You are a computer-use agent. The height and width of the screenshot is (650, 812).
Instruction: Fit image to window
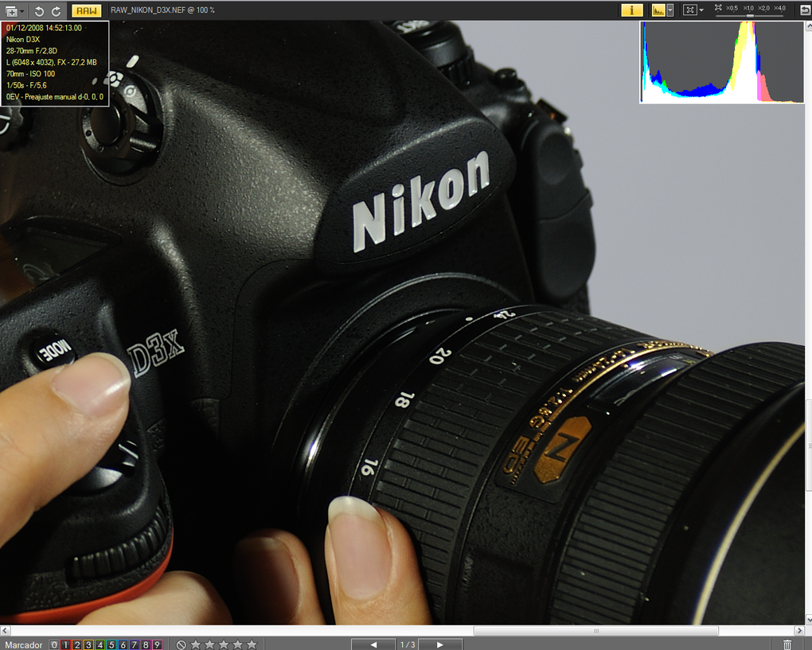pos(718,8)
